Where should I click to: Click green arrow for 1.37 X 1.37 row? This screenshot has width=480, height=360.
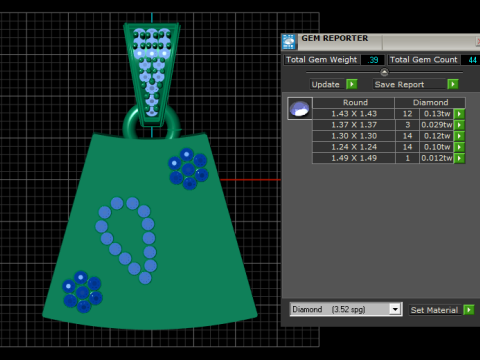(459, 125)
